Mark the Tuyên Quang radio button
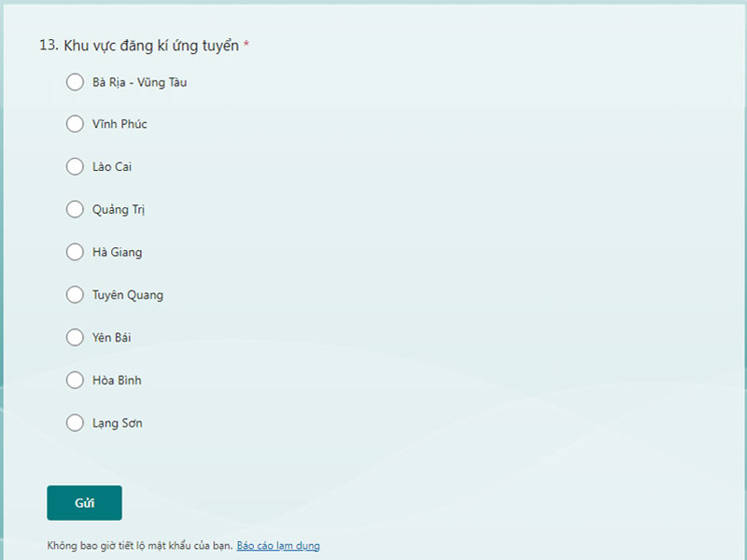The image size is (747, 560). pyautogui.click(x=75, y=295)
